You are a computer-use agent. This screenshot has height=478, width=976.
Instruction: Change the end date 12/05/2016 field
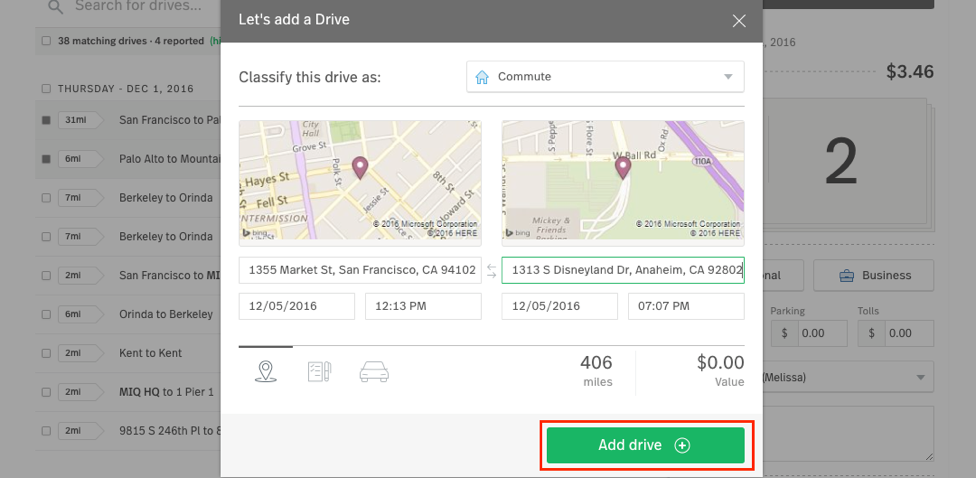coord(560,306)
